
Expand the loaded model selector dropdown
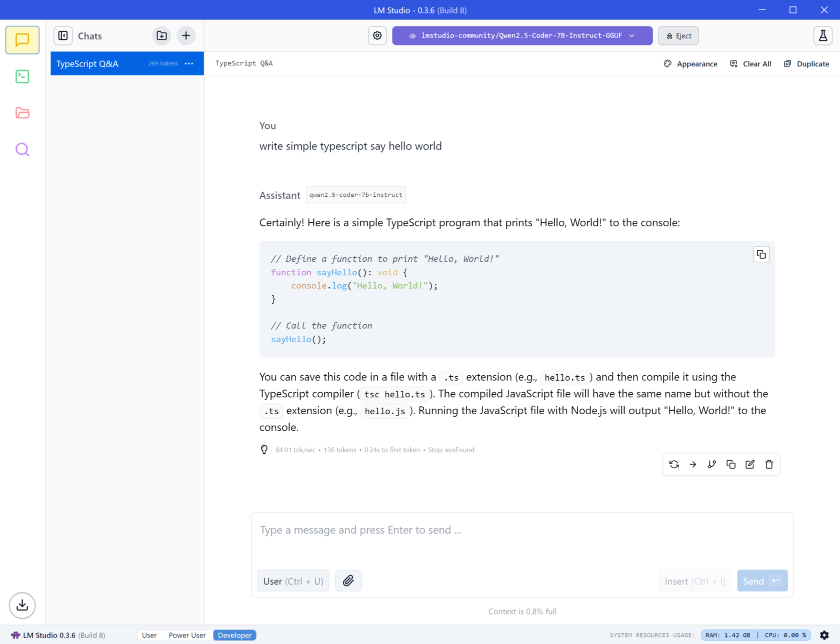(x=522, y=35)
